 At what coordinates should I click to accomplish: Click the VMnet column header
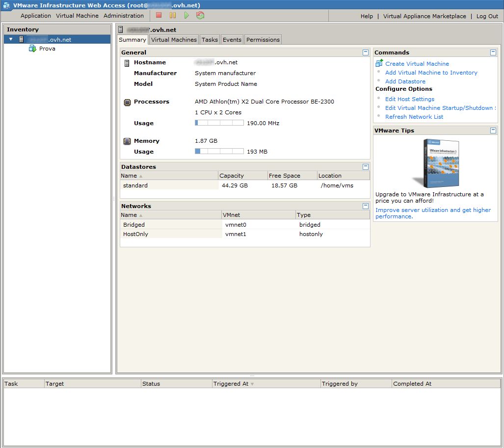pyautogui.click(x=259, y=215)
